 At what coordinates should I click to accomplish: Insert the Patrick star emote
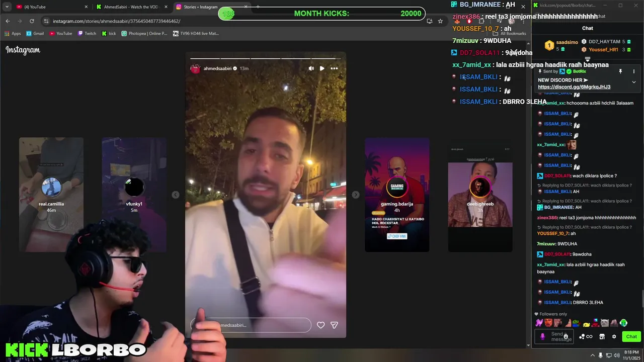(x=568, y=323)
